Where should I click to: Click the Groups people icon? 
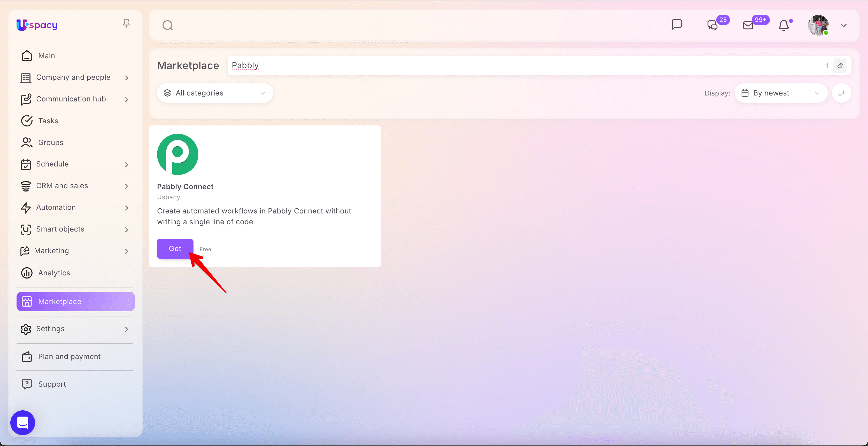pyautogui.click(x=27, y=142)
